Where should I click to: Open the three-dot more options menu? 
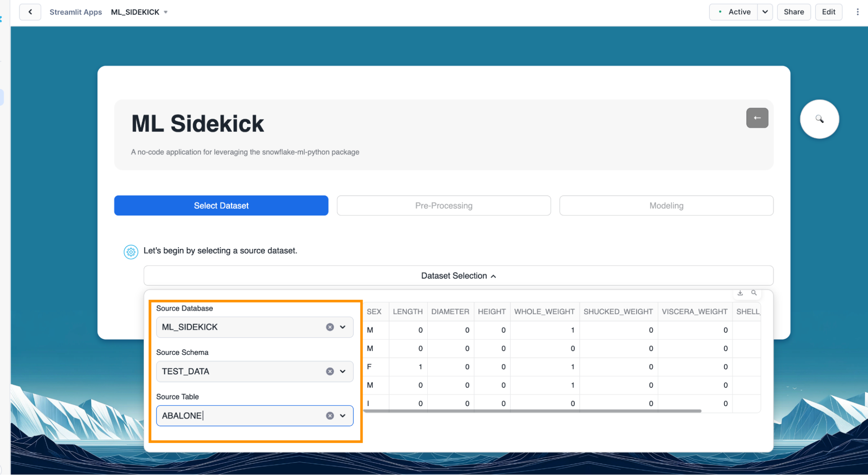coord(857,12)
